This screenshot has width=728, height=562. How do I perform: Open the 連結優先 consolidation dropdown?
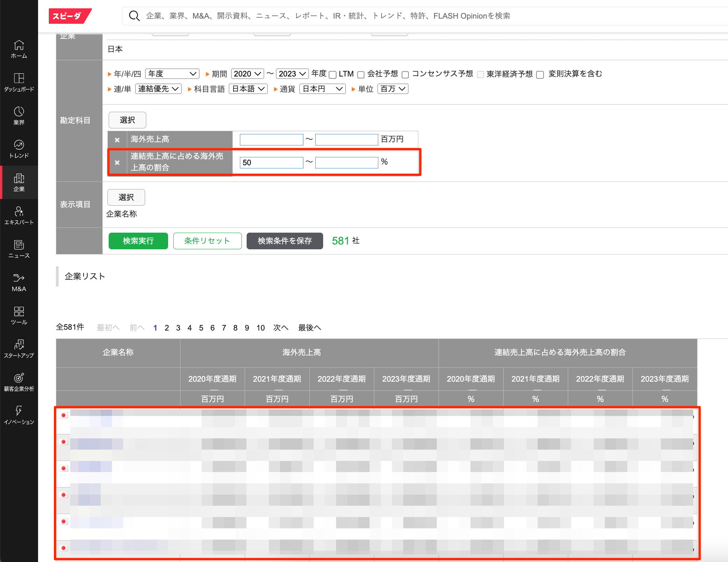[x=158, y=89]
